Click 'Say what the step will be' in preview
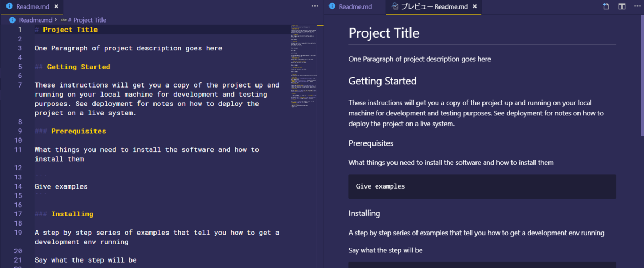 click(386, 250)
